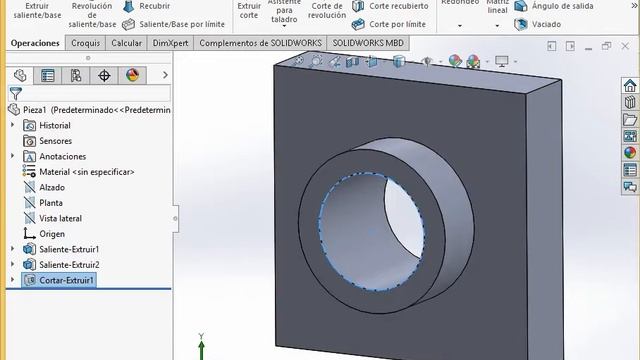Open the Redondeo dropdown arrow
Screen dimensions: 640x360
coord(460,26)
